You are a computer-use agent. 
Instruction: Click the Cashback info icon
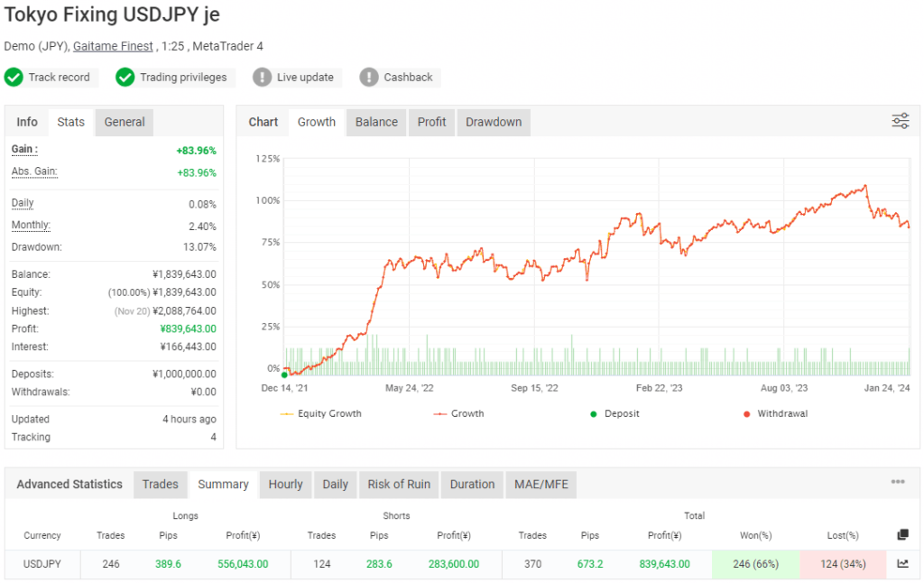[368, 78]
